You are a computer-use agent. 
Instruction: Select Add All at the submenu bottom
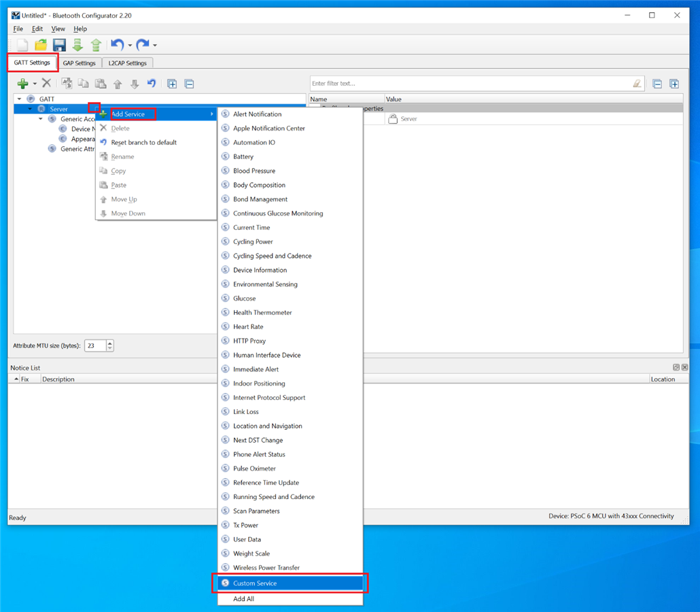pyautogui.click(x=290, y=598)
